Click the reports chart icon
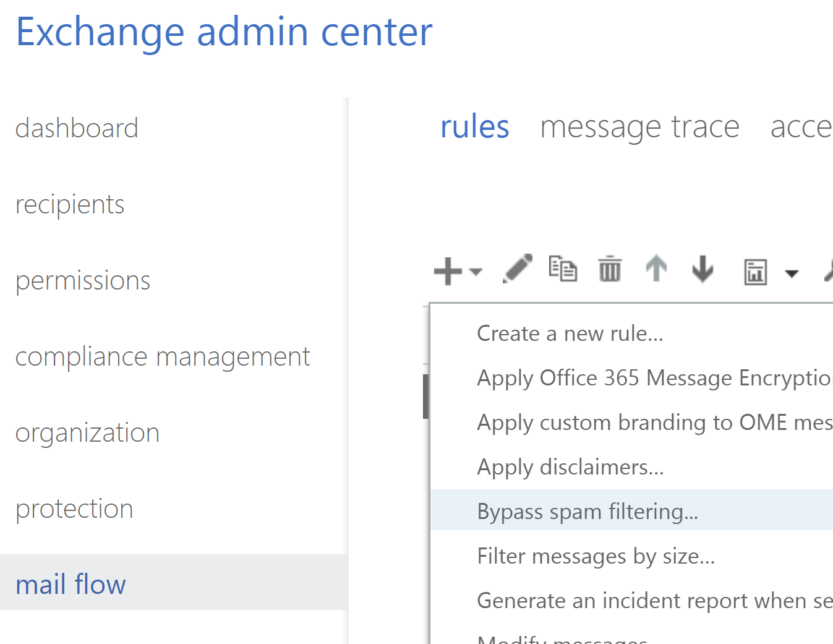Screen dimensions: 833x644 [x=755, y=272]
